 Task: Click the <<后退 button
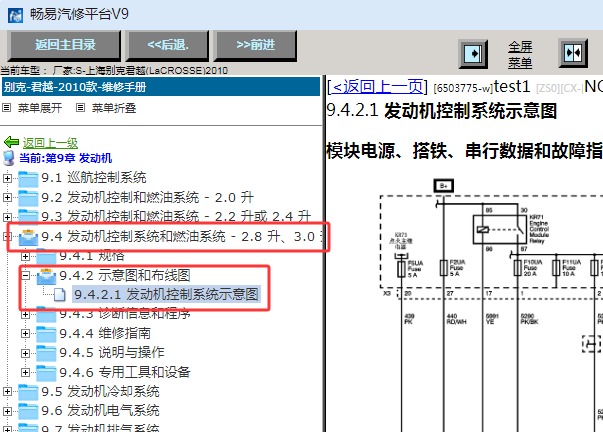point(167,45)
